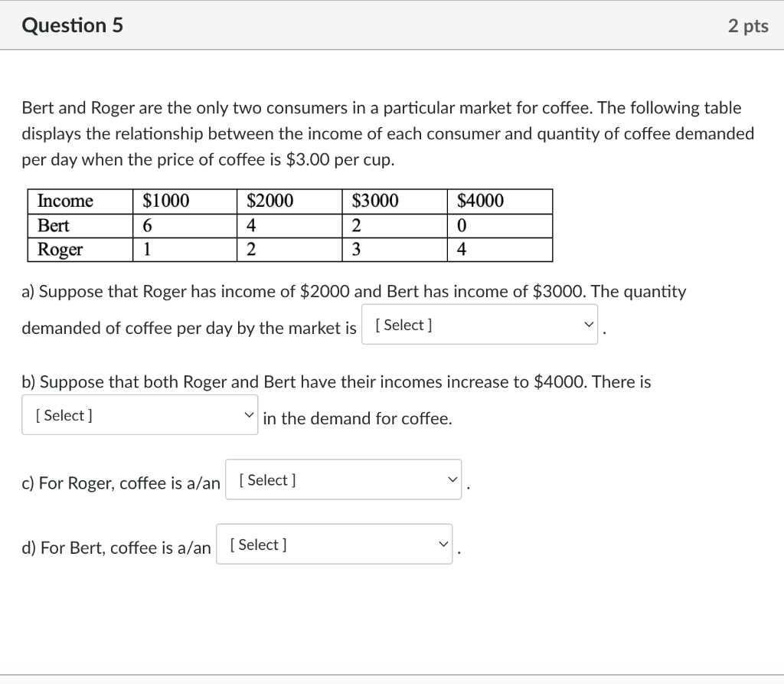
Task: Open the dropdown for Bert's coffee classification
Action: (334, 543)
